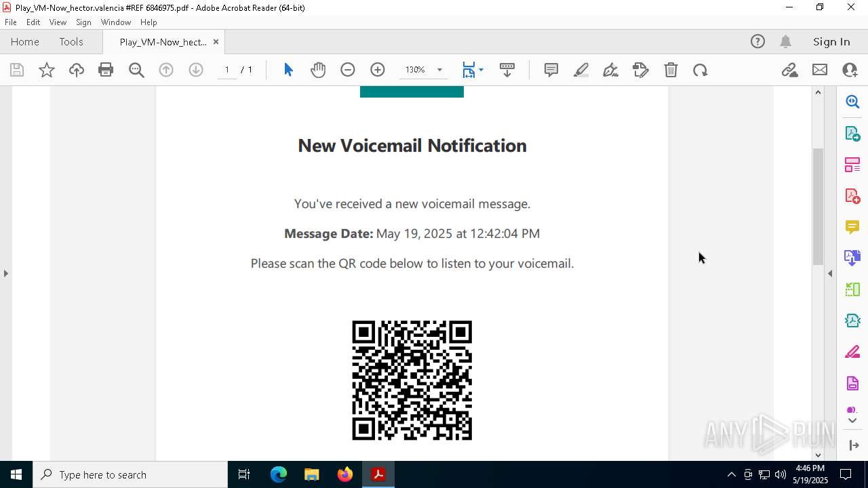
Task: Share a link to this file
Action: click(x=789, y=70)
